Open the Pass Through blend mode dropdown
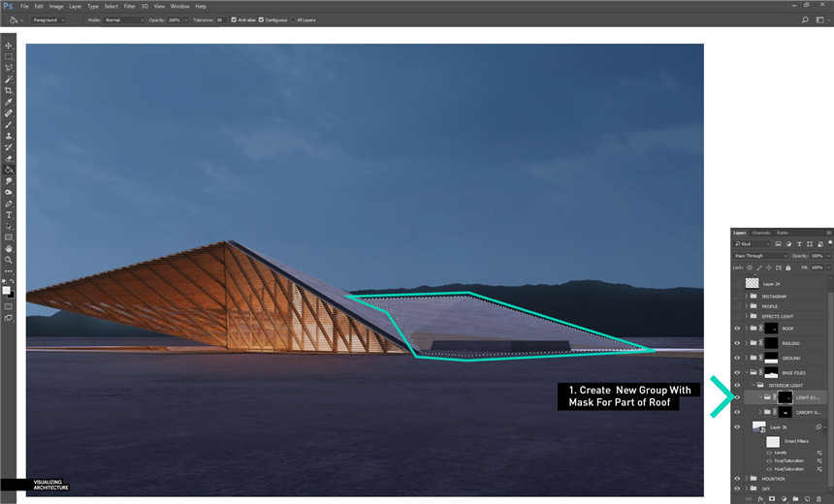The width and height of the screenshot is (834, 504). [x=761, y=256]
